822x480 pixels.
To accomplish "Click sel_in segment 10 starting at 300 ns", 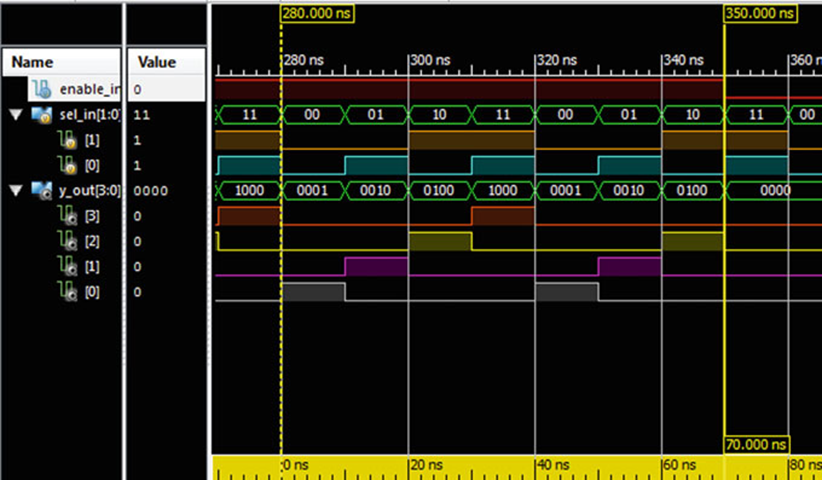I will (440, 114).
